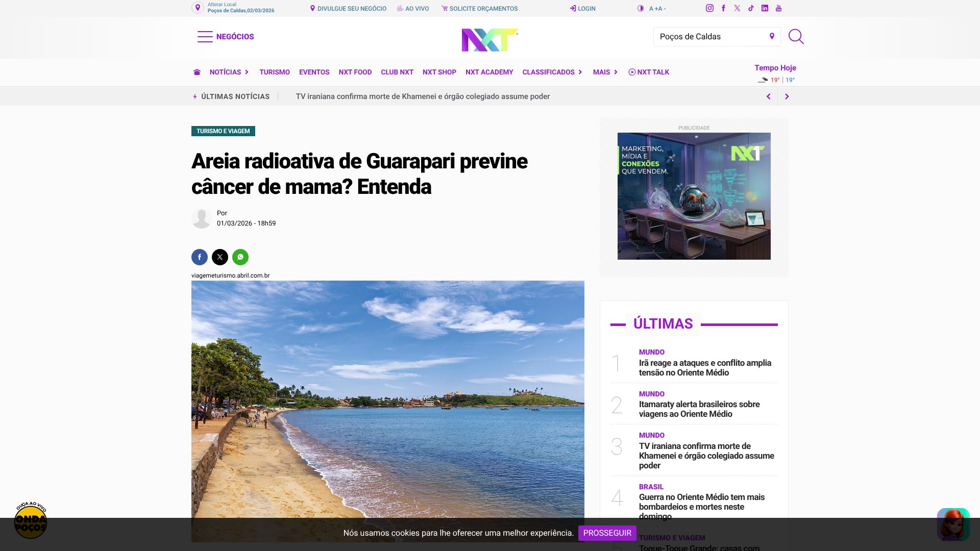Share article on Facebook
Screen dimensions: 980x551
pyautogui.click(x=200, y=257)
